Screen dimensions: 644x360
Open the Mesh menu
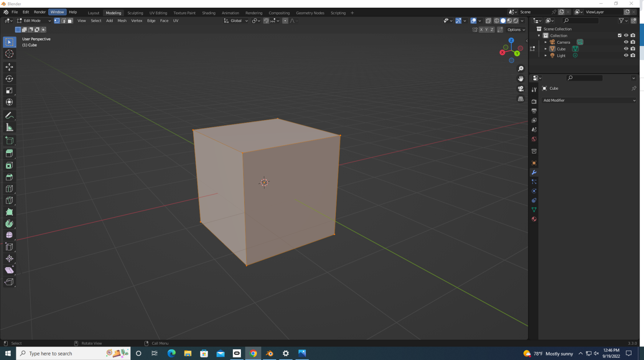click(122, 21)
